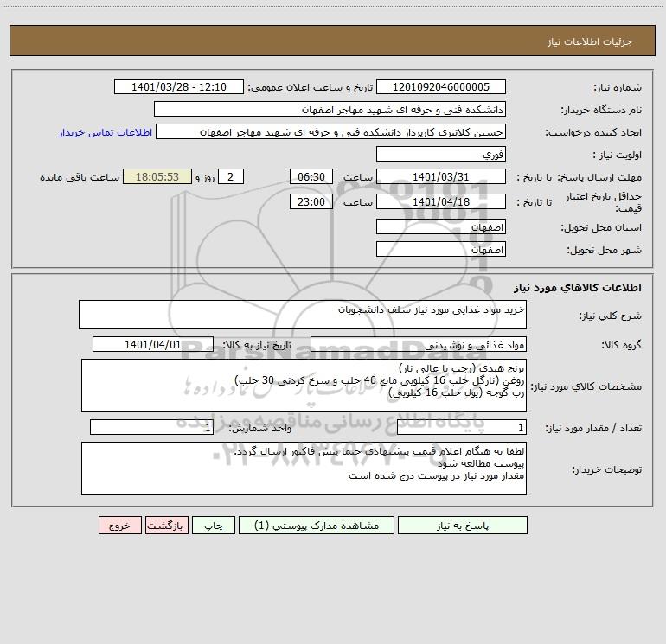Click the 'خروج' exit button
The width and height of the screenshot is (666, 644).
click(x=119, y=526)
